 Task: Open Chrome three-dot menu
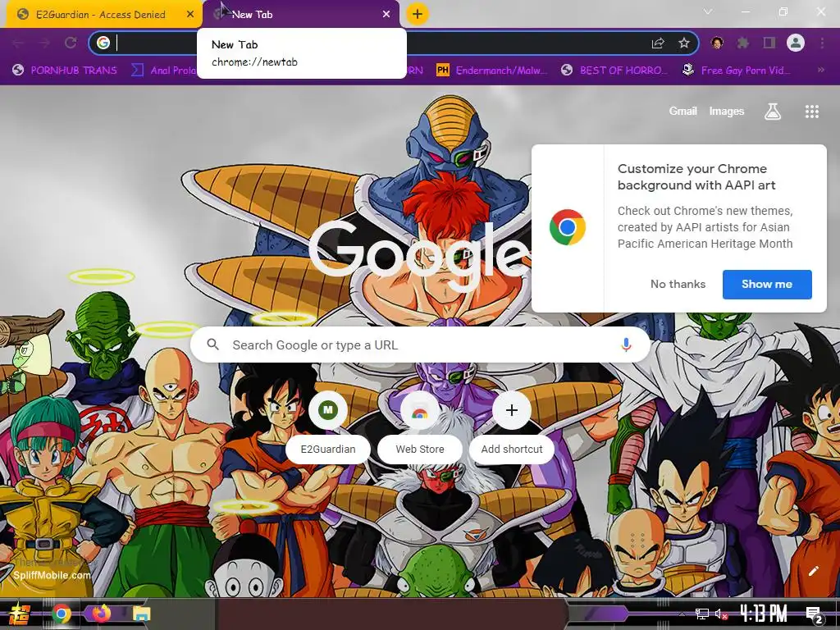(822, 43)
